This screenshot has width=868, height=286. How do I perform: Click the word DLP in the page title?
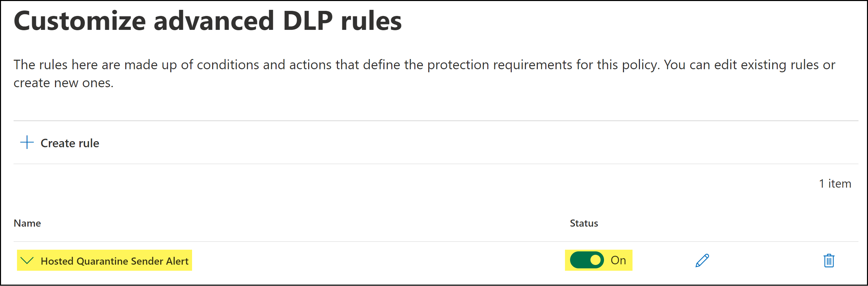click(x=307, y=21)
